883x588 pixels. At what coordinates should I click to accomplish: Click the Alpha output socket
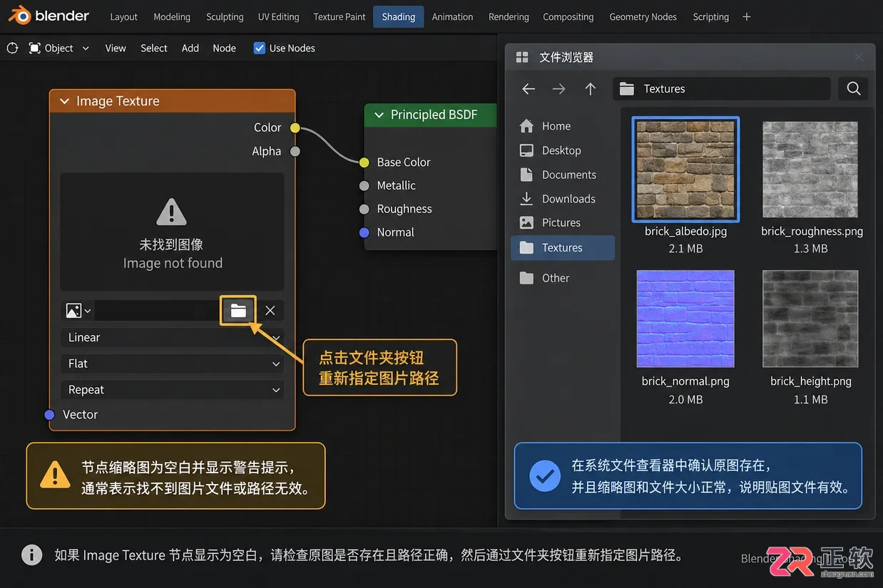[295, 151]
